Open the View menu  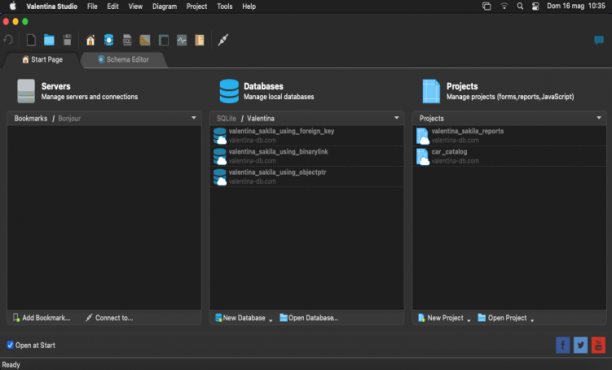point(135,6)
